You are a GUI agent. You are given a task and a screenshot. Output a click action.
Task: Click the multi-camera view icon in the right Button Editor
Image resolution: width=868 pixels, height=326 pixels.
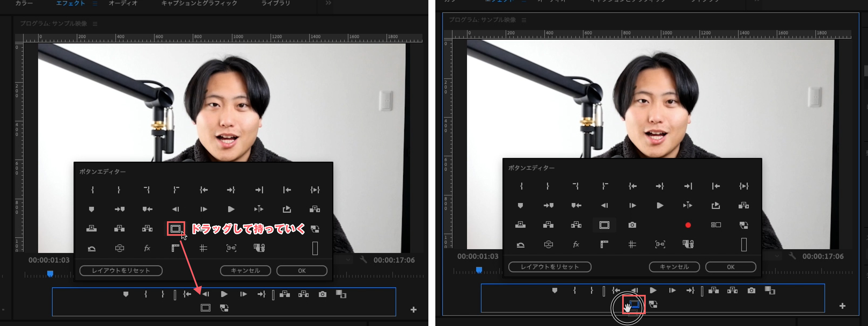pos(716,225)
